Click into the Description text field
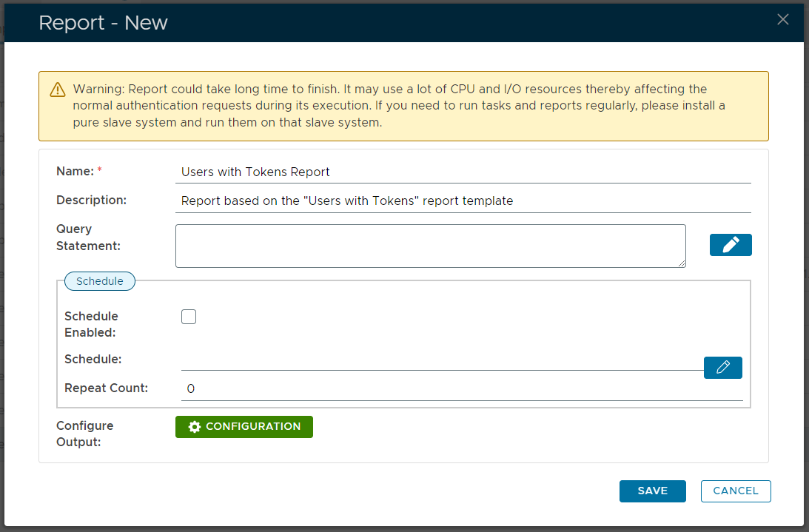 [x=465, y=201]
